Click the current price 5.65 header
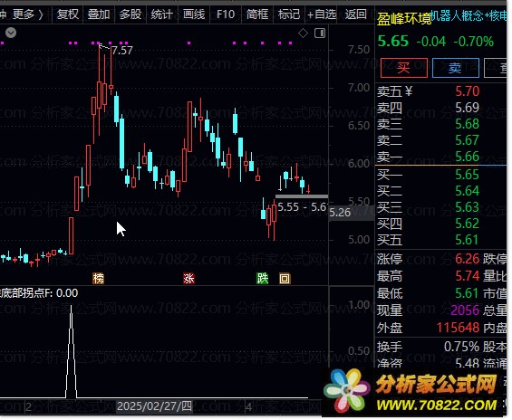The image size is (512, 420). click(x=393, y=42)
